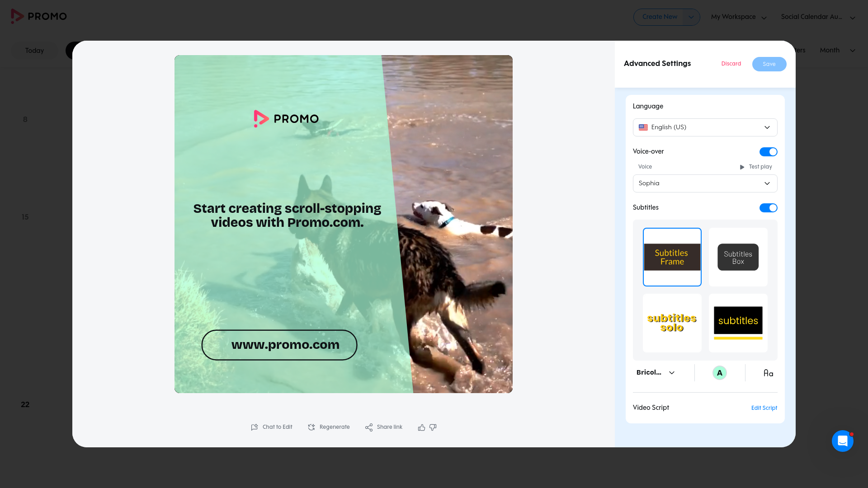Play the voice test sample
The width and height of the screenshot is (868, 488).
pyautogui.click(x=756, y=167)
